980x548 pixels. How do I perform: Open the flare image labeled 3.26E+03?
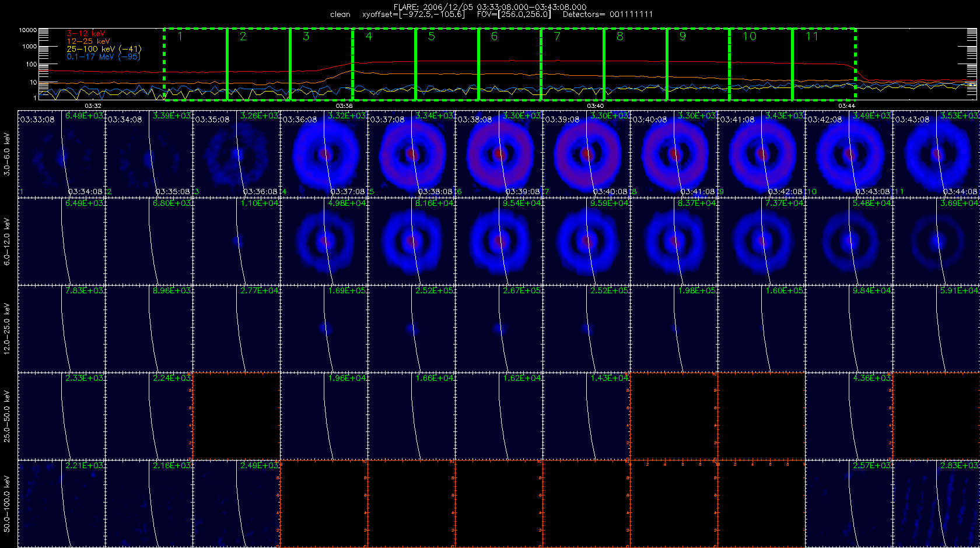point(236,154)
